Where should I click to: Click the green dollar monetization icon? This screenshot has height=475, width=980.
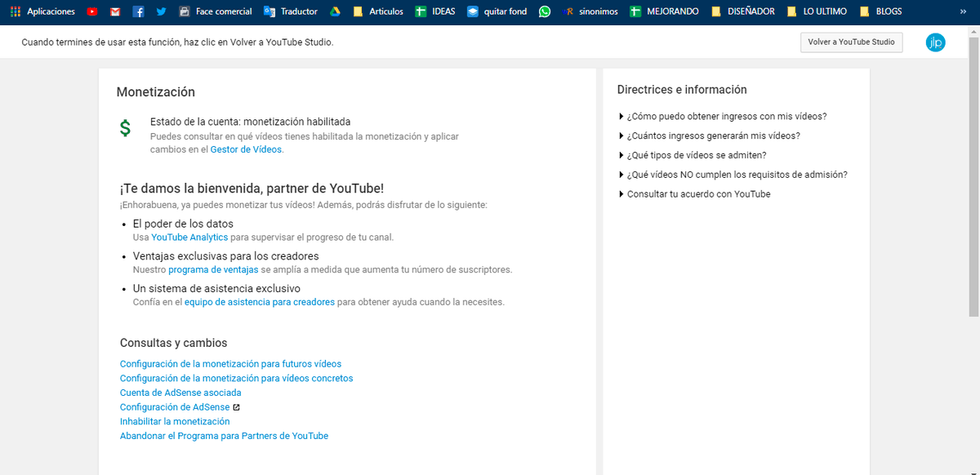(125, 128)
